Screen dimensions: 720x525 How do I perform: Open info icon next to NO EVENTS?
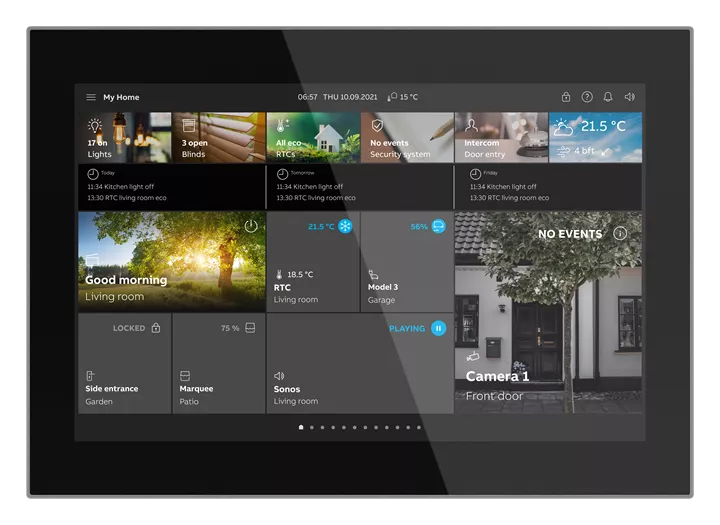(x=620, y=233)
